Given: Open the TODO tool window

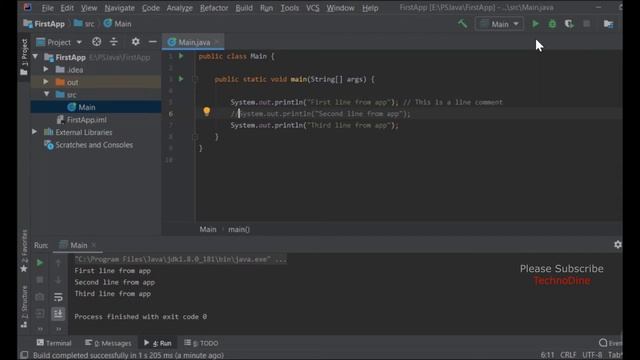Looking at the screenshot, I should (201, 343).
